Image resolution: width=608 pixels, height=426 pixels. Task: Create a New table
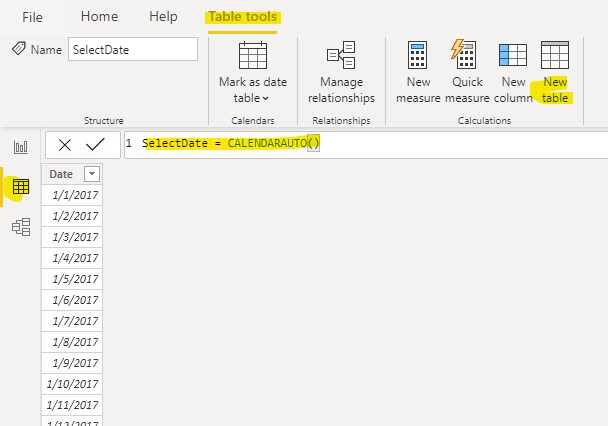click(555, 73)
